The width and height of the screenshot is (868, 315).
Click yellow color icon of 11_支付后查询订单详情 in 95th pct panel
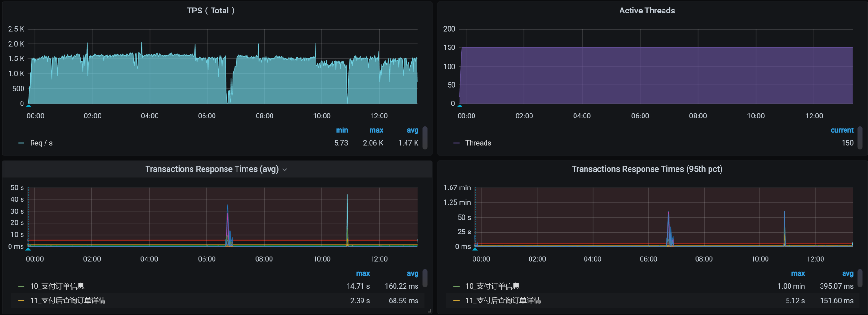coord(456,301)
